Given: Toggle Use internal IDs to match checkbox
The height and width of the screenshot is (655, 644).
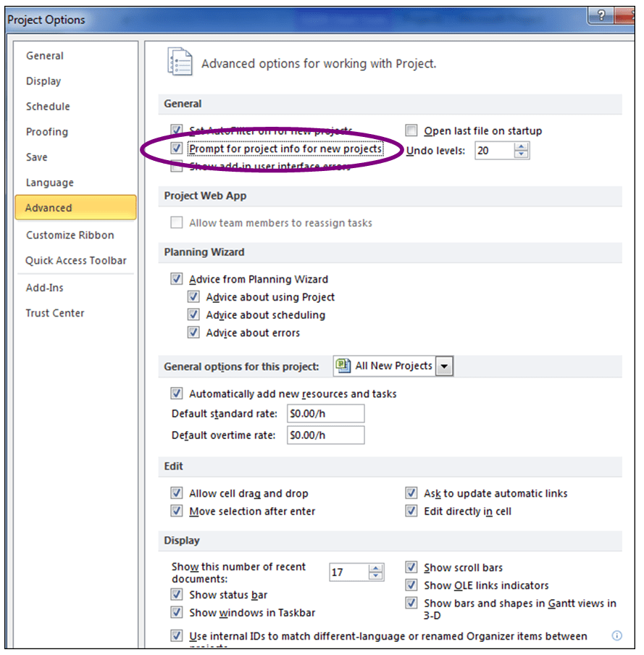Looking at the screenshot, I should click(x=177, y=635).
